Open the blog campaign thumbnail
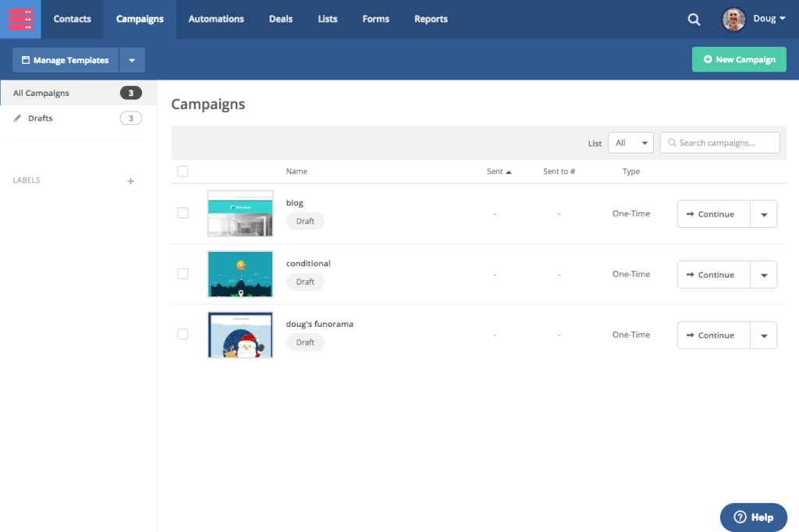 click(x=240, y=214)
